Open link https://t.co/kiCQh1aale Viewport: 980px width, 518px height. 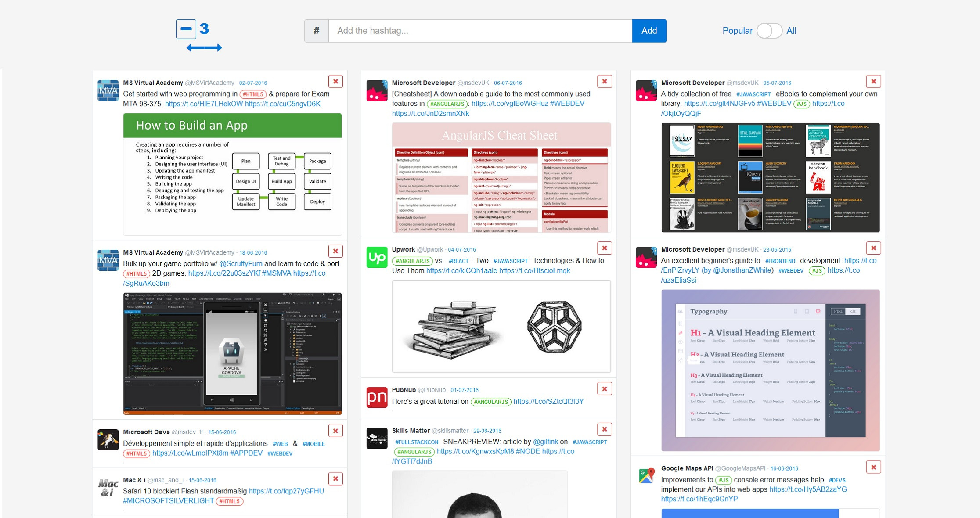pyautogui.click(x=461, y=270)
